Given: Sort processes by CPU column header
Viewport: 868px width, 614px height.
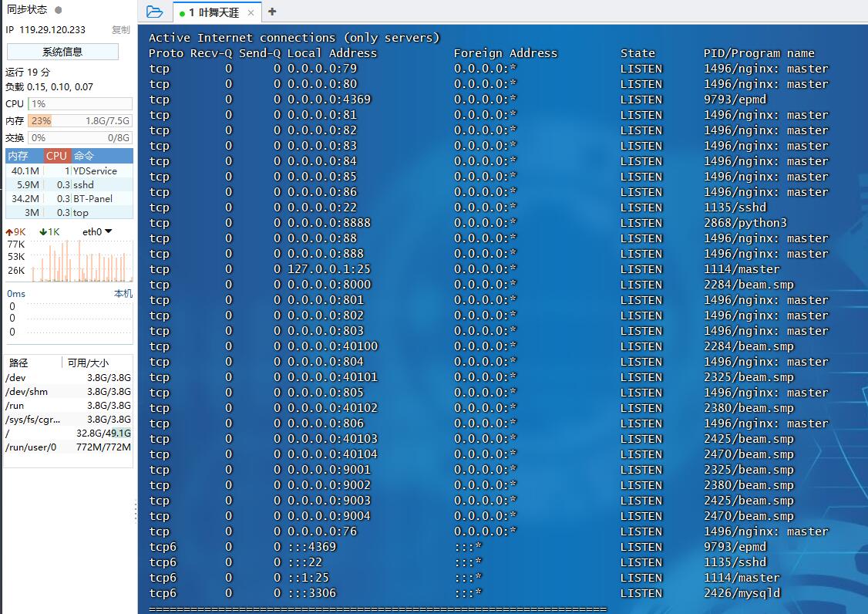Looking at the screenshot, I should 57,156.
